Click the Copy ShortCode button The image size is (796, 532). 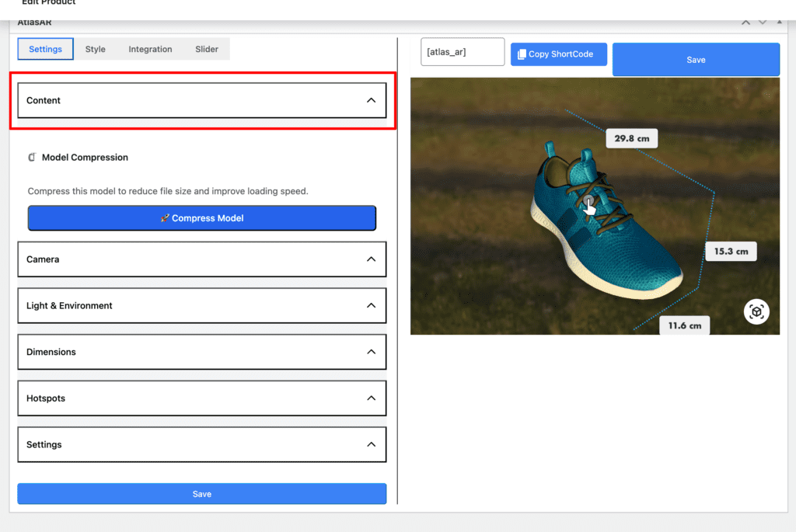click(559, 54)
